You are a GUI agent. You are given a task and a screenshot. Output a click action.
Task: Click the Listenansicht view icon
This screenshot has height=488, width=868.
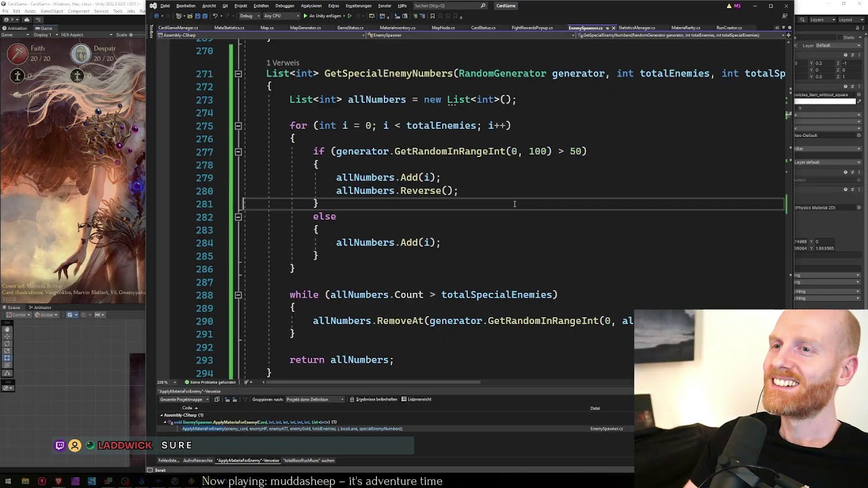pos(405,399)
